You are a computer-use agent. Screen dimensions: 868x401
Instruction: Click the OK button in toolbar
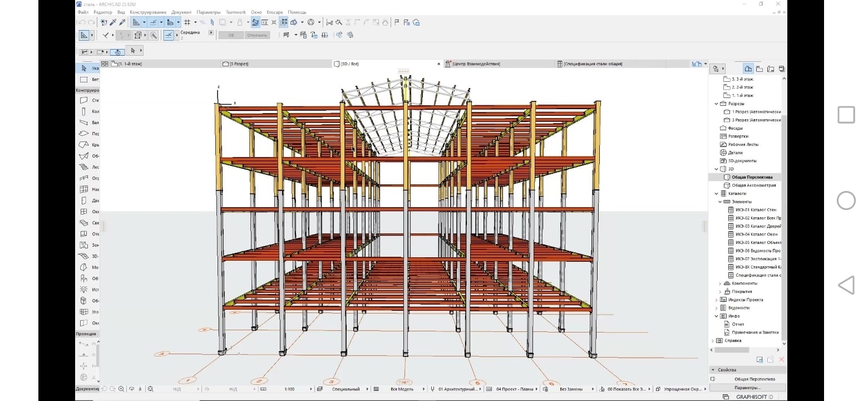pyautogui.click(x=231, y=35)
